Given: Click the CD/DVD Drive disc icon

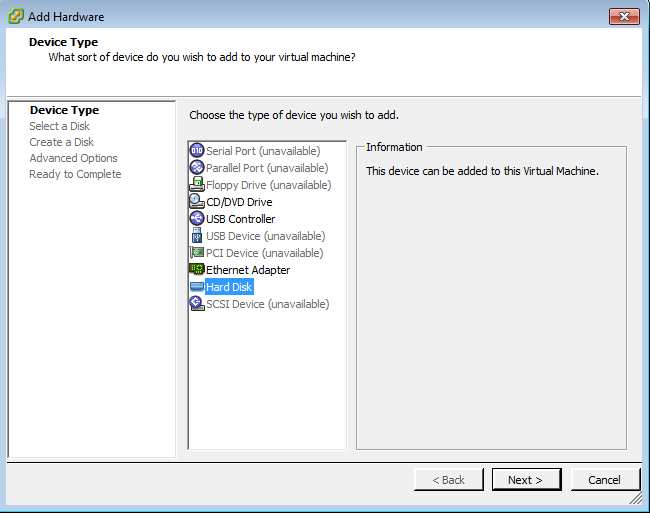Looking at the screenshot, I should click(x=197, y=202).
